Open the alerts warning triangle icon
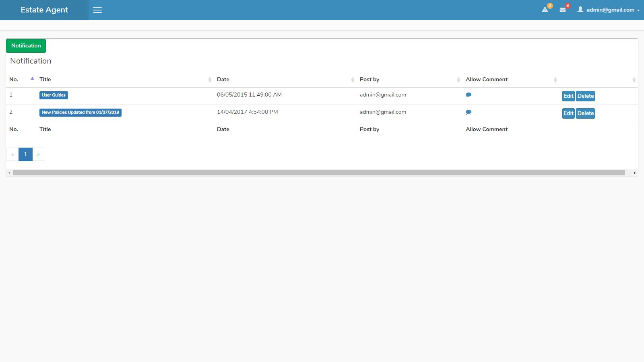The width and height of the screenshot is (644, 362). [545, 10]
